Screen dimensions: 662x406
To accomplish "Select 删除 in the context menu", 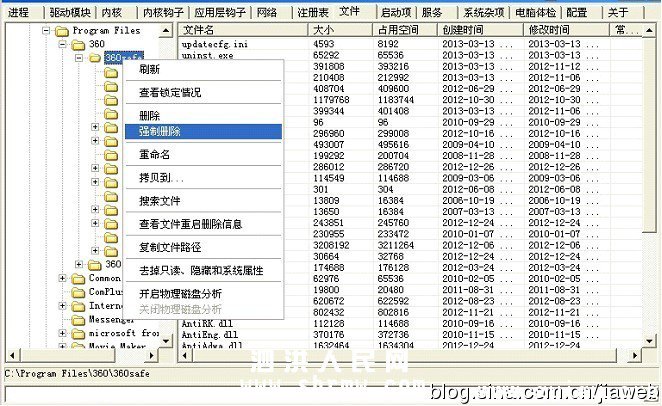I will pos(203,116).
